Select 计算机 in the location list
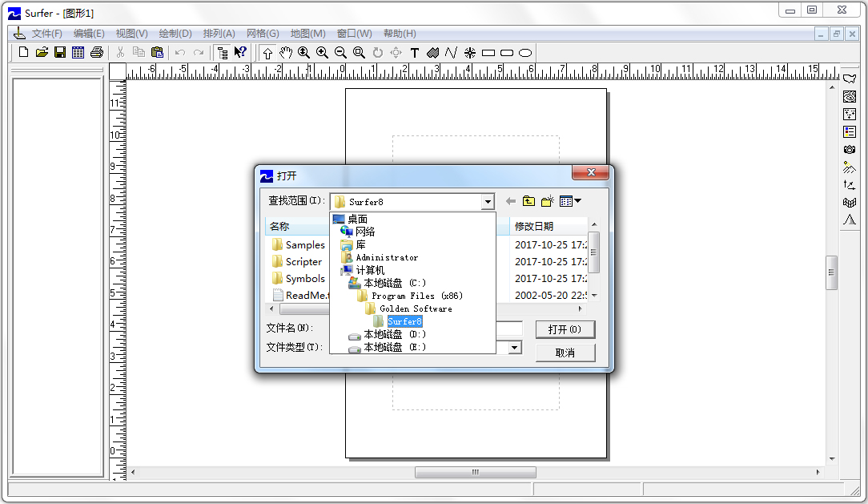868x504 pixels. click(x=370, y=270)
